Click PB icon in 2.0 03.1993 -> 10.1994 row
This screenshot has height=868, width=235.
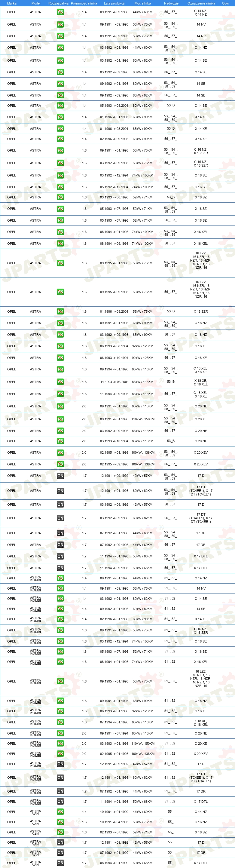[x=60, y=441]
